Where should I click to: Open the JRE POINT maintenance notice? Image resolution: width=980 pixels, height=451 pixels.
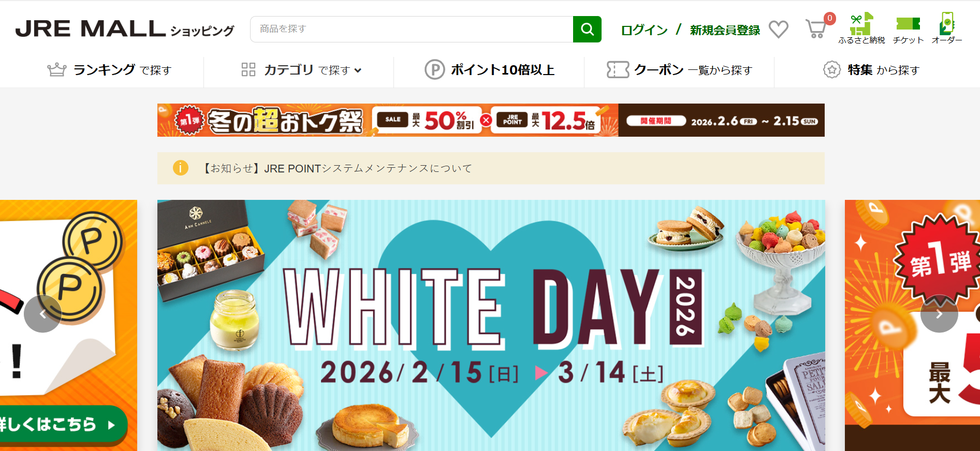point(491,168)
